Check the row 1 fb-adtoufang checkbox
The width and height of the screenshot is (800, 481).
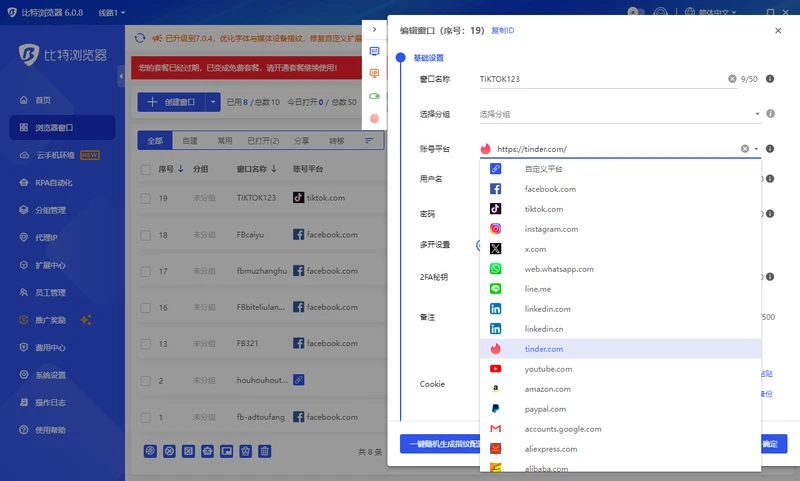tap(145, 417)
